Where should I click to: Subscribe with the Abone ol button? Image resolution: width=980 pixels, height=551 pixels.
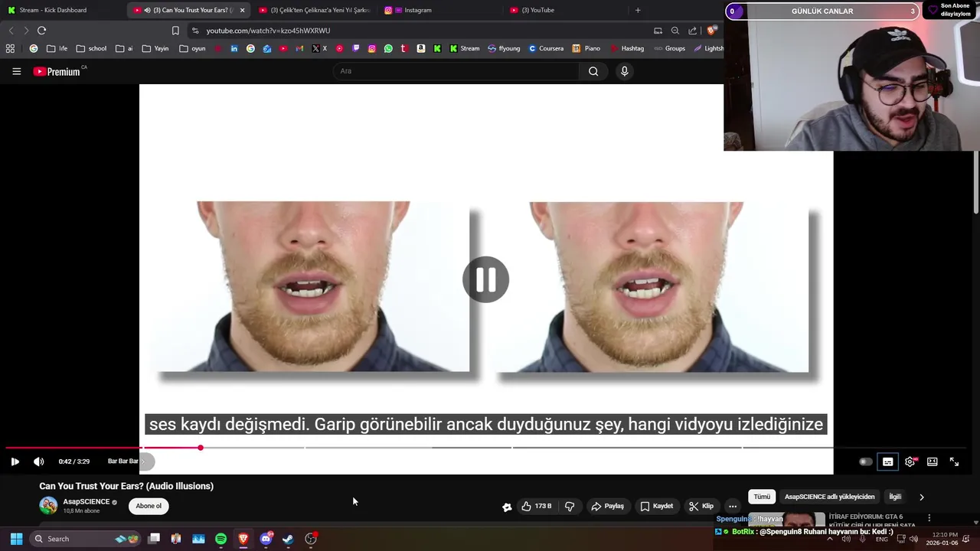(149, 506)
